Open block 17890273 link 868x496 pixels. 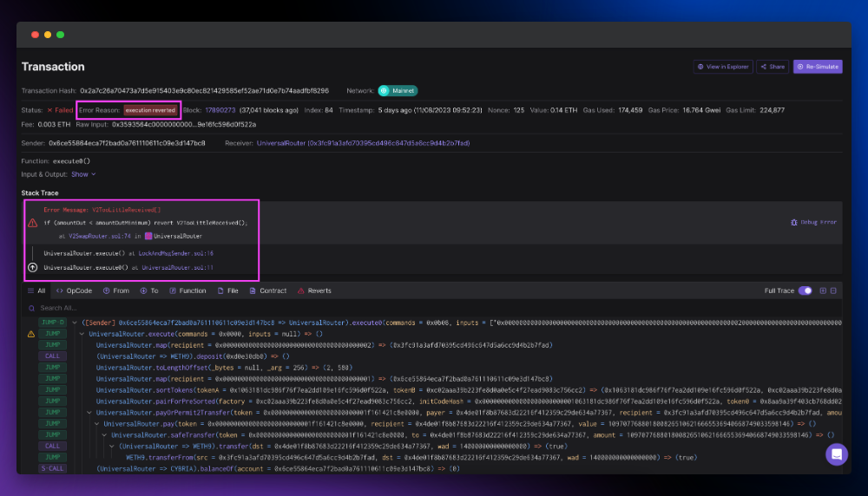coord(220,110)
